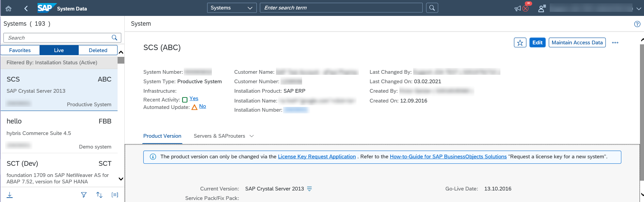Viewport: 644px width, 202px height.
Task: Select the hello FBB system entry
Action: [59, 132]
